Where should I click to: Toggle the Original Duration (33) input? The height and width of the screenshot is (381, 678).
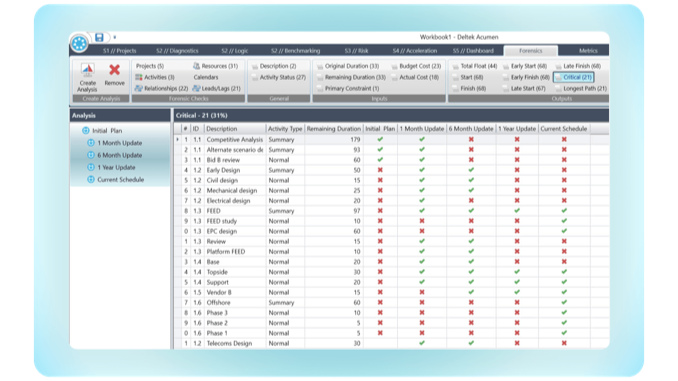pyautogui.click(x=348, y=66)
